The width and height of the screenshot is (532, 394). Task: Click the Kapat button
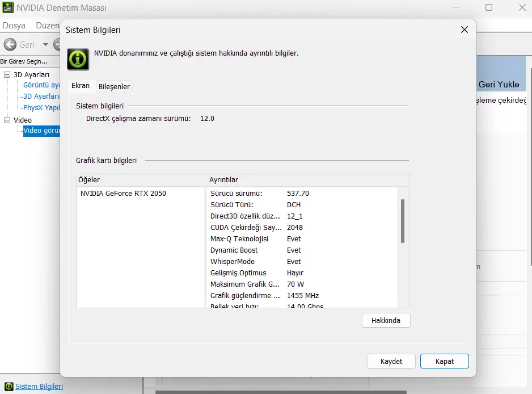445,361
